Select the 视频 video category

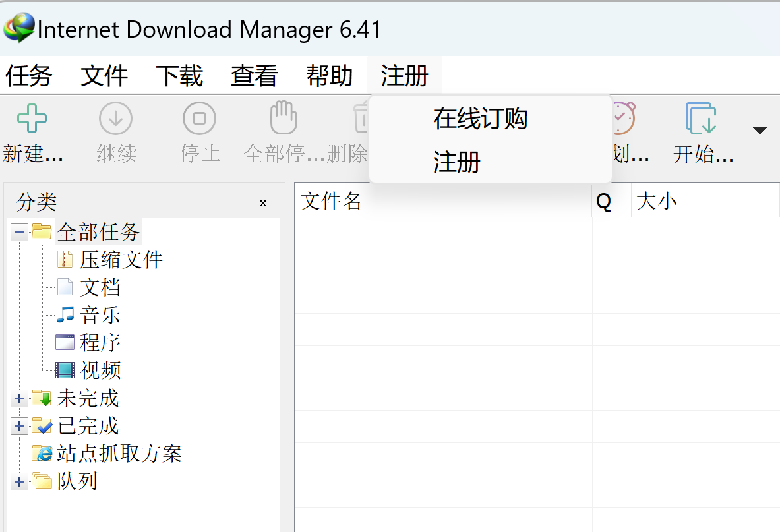click(100, 370)
